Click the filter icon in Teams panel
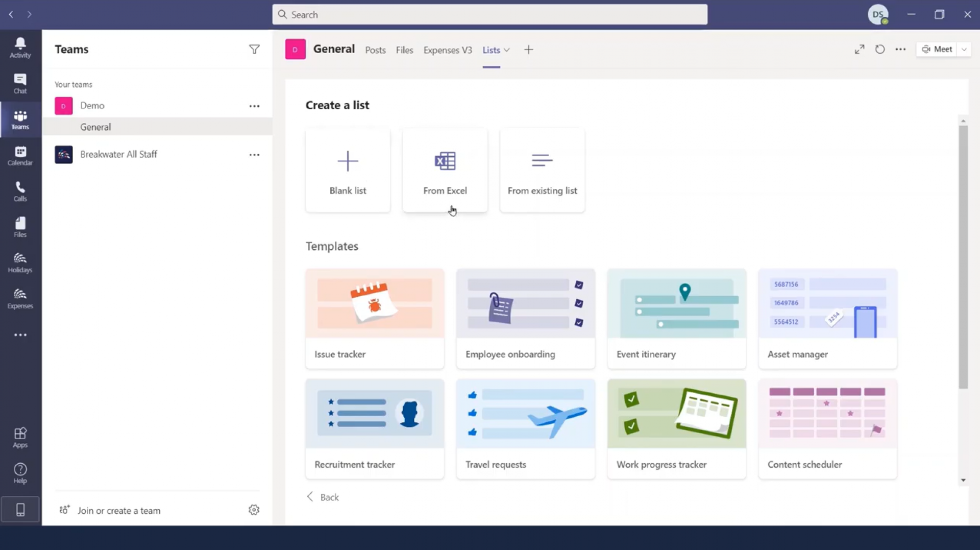The width and height of the screenshot is (980, 550). pyautogui.click(x=255, y=49)
